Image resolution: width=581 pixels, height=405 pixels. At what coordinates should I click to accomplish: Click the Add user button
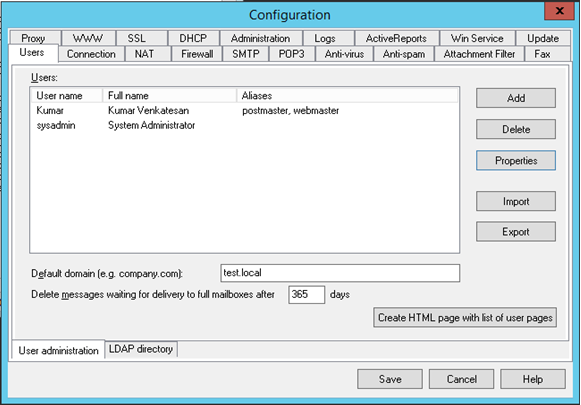pyautogui.click(x=516, y=98)
